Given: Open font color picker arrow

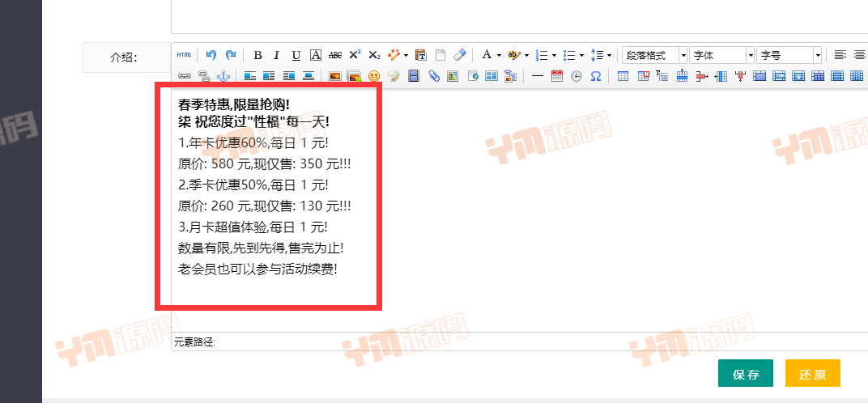Looking at the screenshot, I should [499, 55].
